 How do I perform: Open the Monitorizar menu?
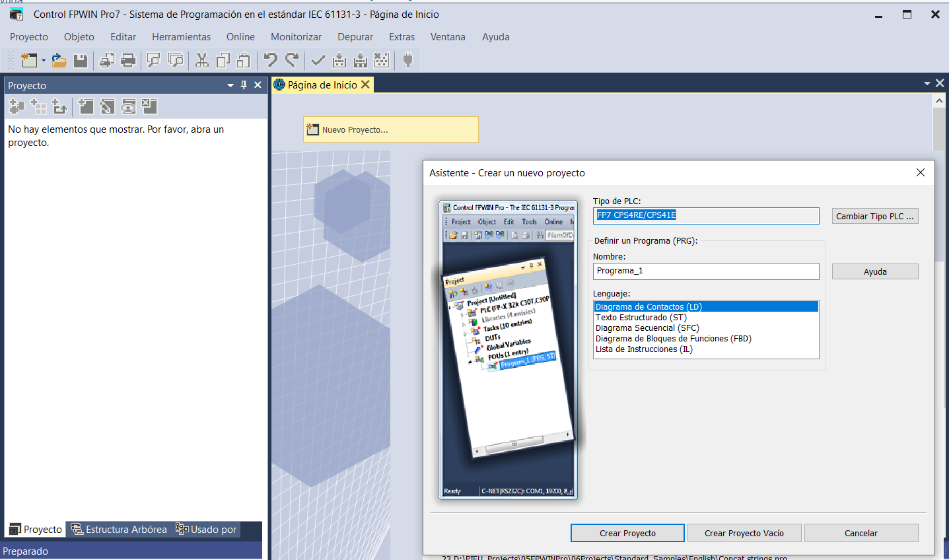click(x=297, y=37)
